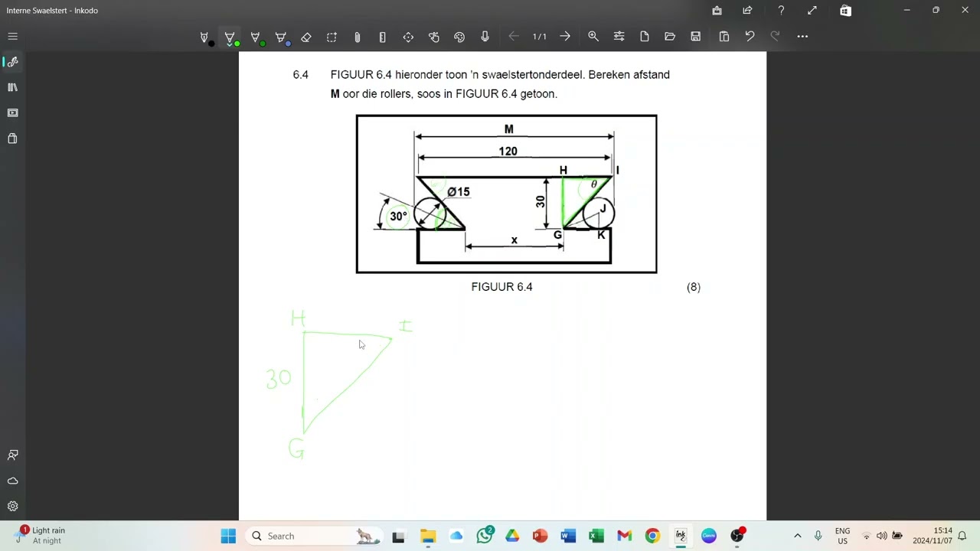This screenshot has width=980, height=551.
Task: Click the paperclip attach icon
Action: click(357, 37)
